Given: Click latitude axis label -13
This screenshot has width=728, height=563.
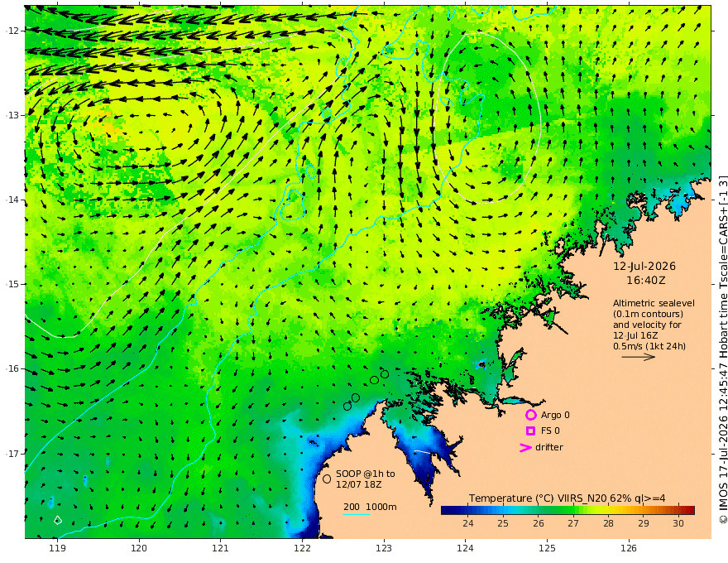Looking at the screenshot, I should click(12, 115).
